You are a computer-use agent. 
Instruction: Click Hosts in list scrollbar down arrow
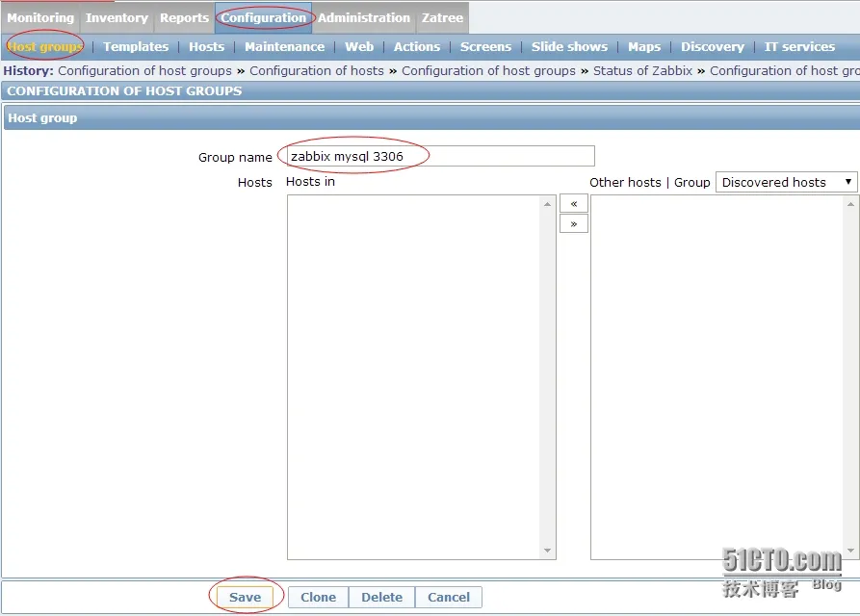pos(547,551)
